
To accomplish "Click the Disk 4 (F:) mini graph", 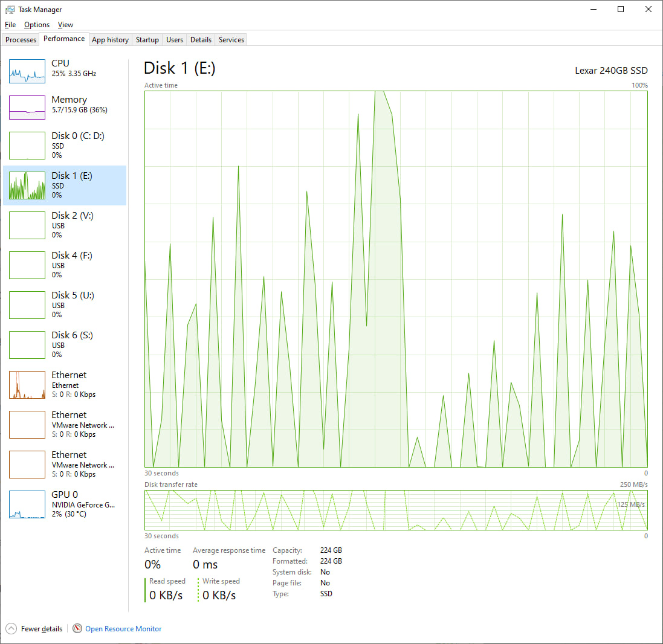I will pyautogui.click(x=27, y=265).
